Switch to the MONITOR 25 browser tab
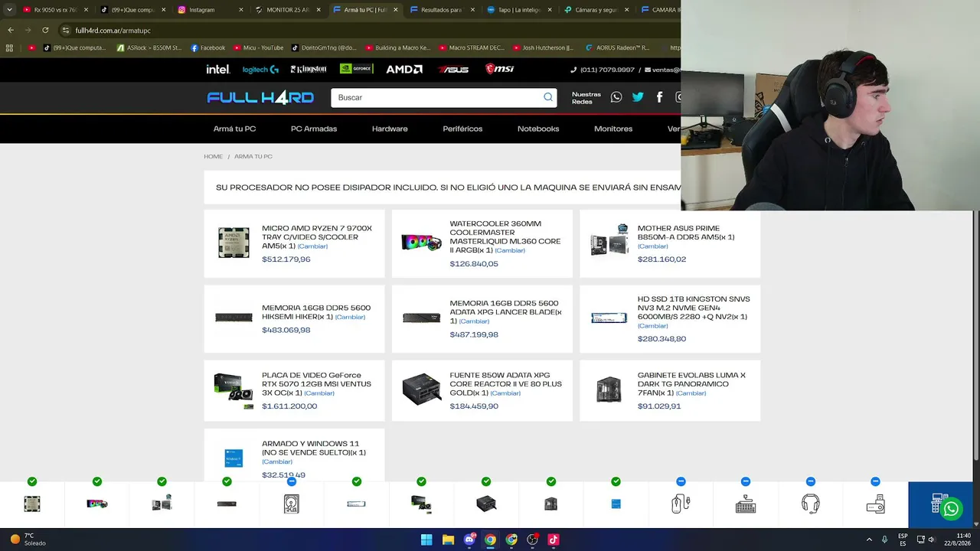Image resolution: width=980 pixels, height=551 pixels. (287, 10)
